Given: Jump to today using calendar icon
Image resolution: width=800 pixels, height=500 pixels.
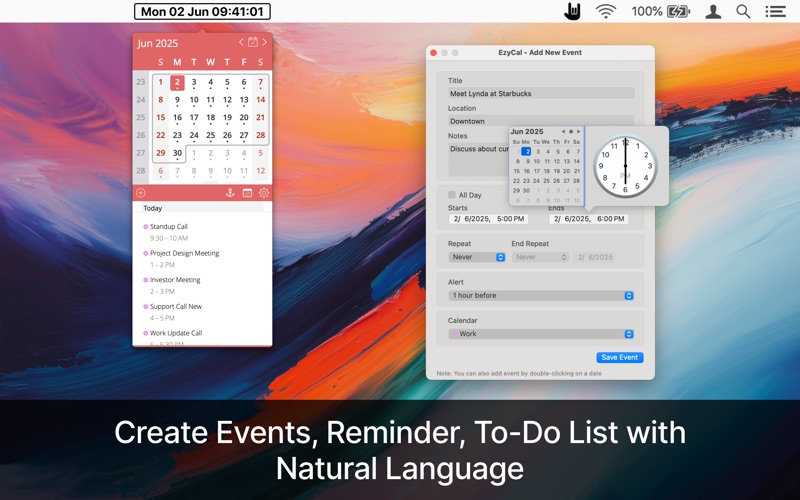Looking at the screenshot, I should click(x=253, y=42).
